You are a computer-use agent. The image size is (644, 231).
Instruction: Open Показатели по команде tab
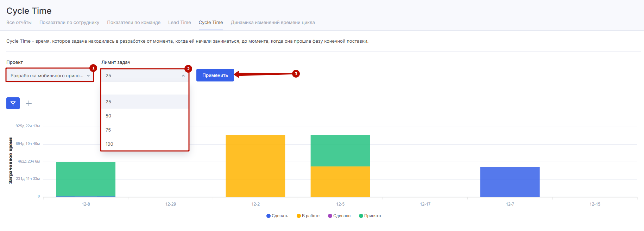(134, 22)
